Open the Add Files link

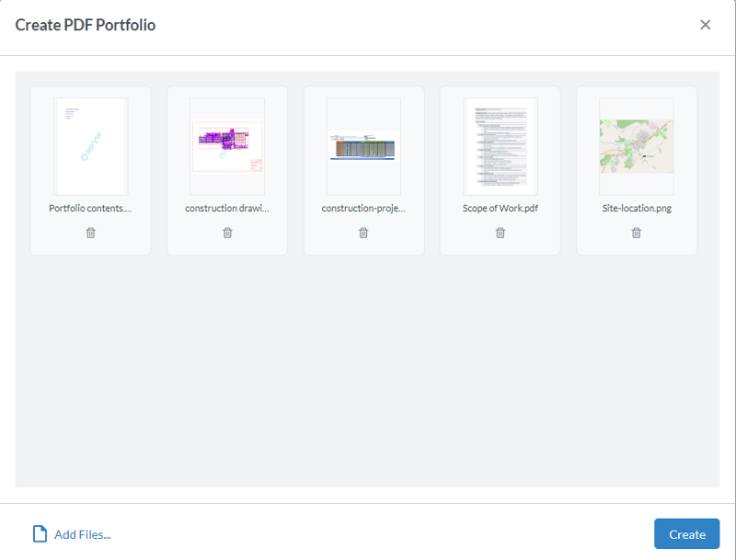83,533
